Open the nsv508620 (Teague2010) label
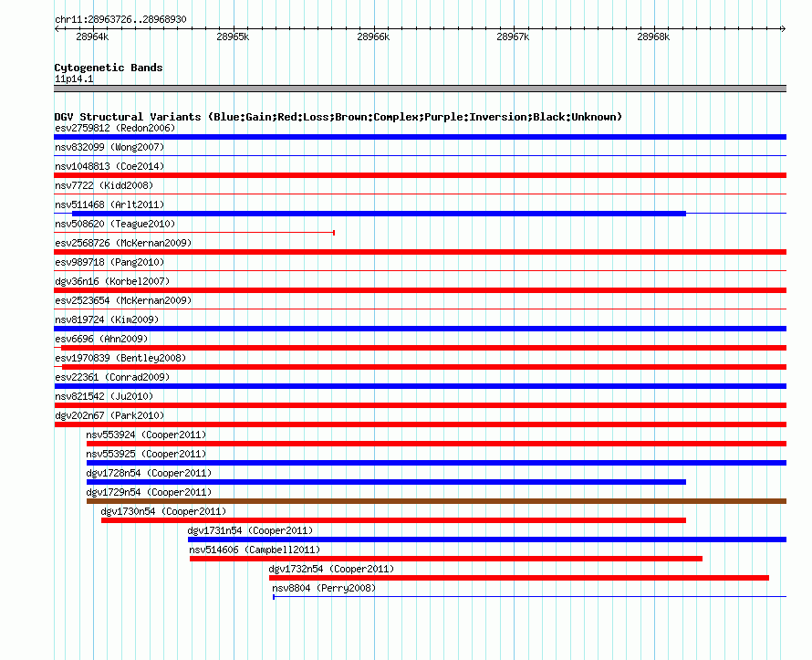The width and height of the screenshot is (812, 660). pyautogui.click(x=115, y=224)
